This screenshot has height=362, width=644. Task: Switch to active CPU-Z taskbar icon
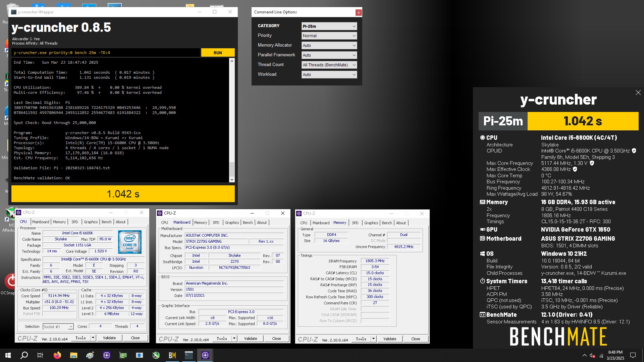(205, 355)
